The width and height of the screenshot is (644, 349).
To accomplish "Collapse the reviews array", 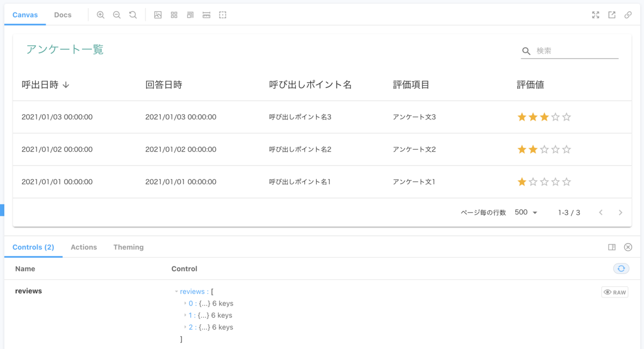I will point(176,292).
